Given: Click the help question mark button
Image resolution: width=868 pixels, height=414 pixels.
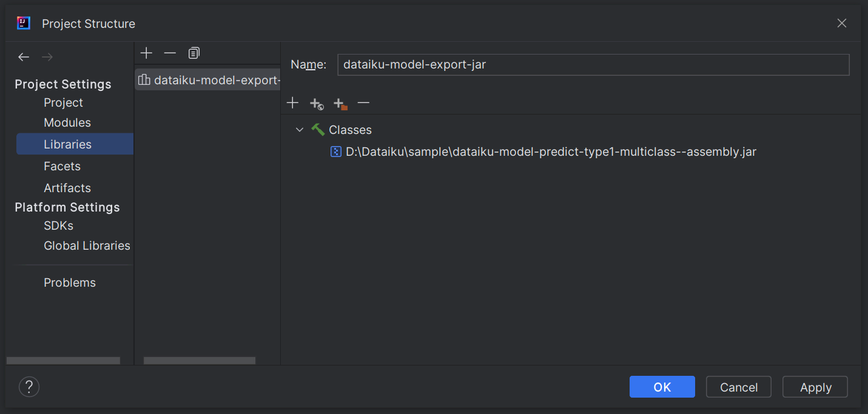Looking at the screenshot, I should pyautogui.click(x=29, y=386).
